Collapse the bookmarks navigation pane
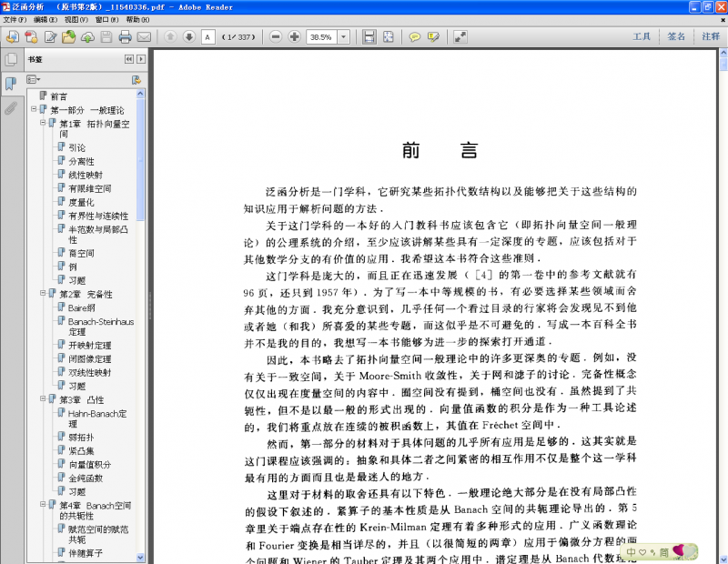This screenshot has width=728, height=564. click(x=129, y=59)
